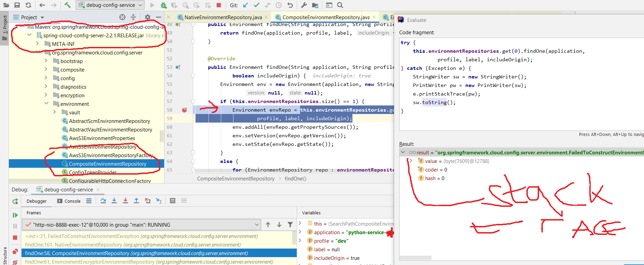644x265 pixels.
Task: Update project via the blue Git arrow
Action: (x=245, y=5)
